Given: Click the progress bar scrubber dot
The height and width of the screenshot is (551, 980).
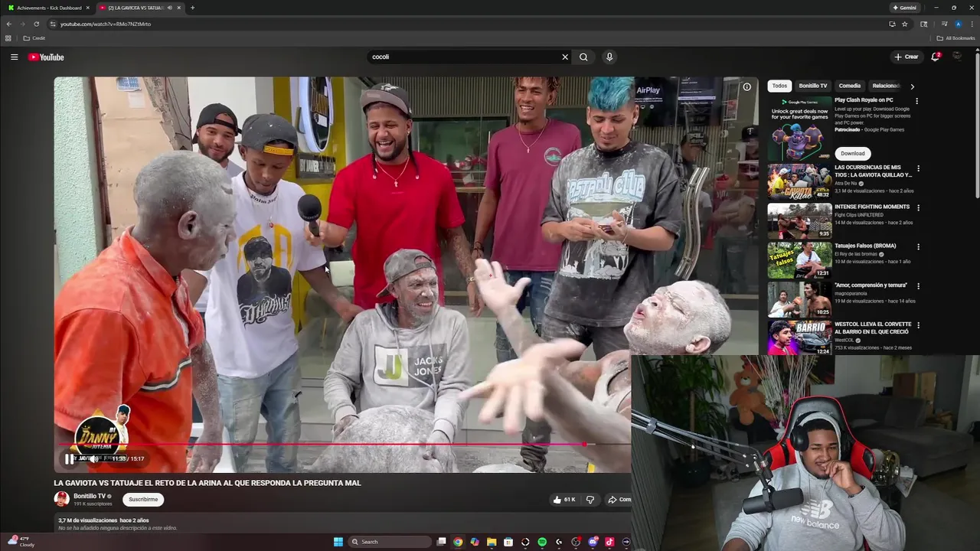Looking at the screenshot, I should 585,444.
